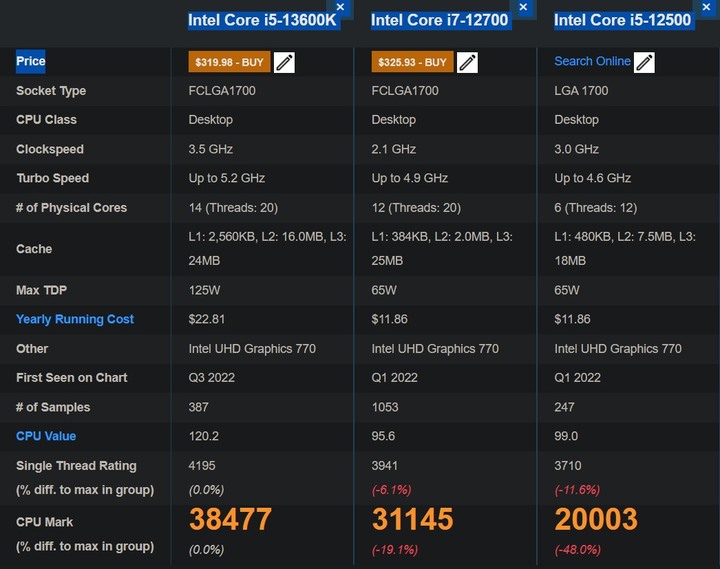
Task: Click the 12 (Threads: 20) cores value
Action: pyautogui.click(x=416, y=208)
